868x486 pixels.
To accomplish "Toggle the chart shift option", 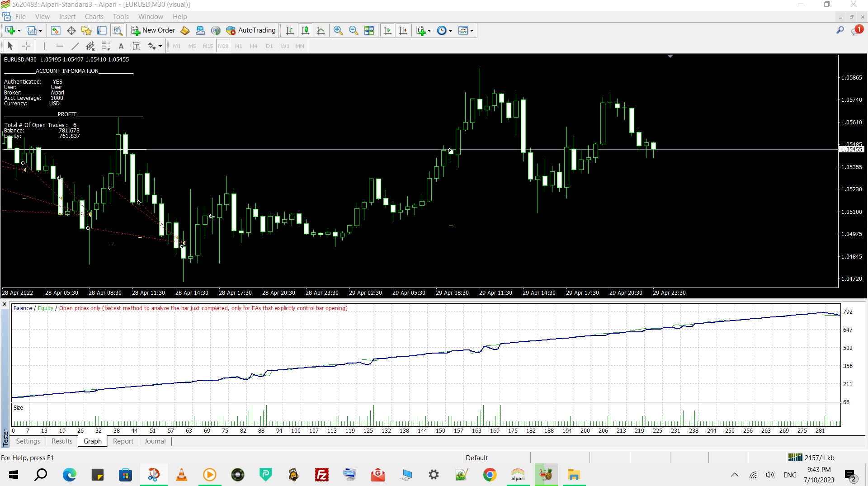I will tap(403, 30).
